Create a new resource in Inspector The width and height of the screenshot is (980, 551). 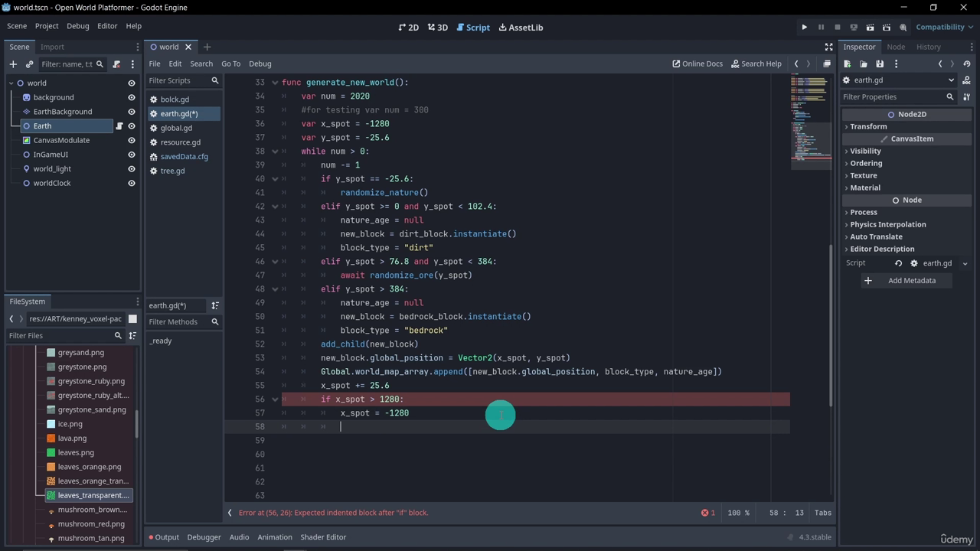click(848, 64)
